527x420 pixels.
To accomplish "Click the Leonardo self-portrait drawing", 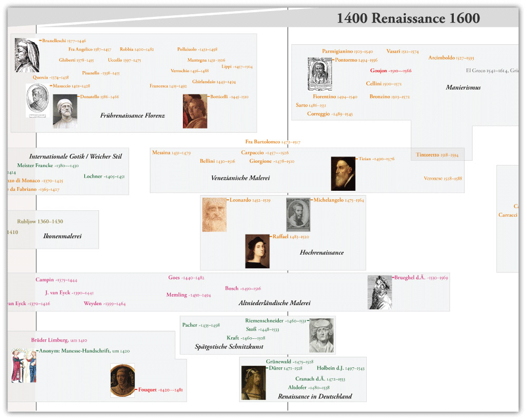I will (214, 214).
